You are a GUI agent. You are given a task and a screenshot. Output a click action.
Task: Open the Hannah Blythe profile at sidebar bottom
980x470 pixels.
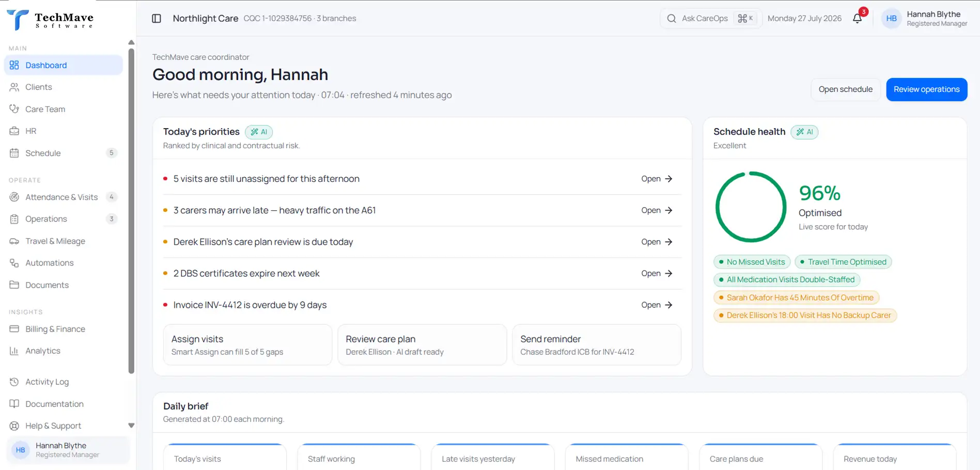tap(67, 450)
